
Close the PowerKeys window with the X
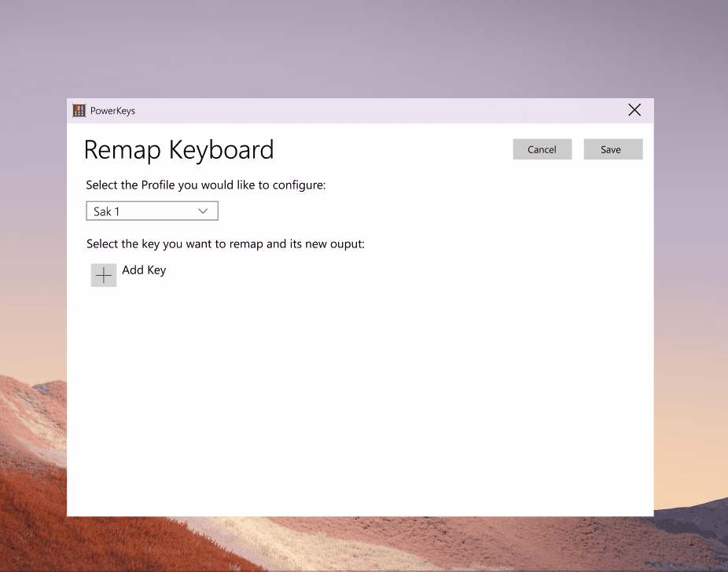pyautogui.click(x=634, y=110)
